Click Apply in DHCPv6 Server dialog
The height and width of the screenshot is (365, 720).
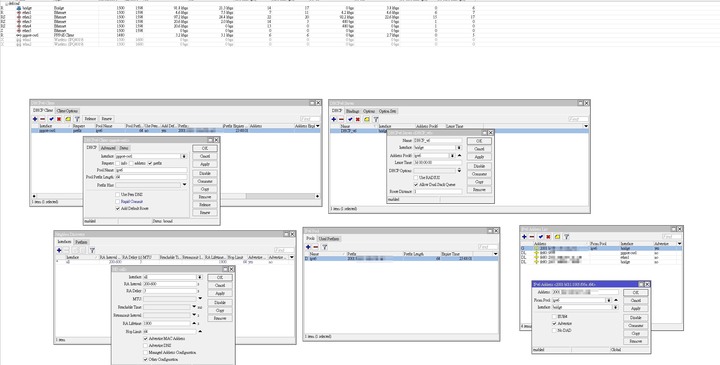479,157
